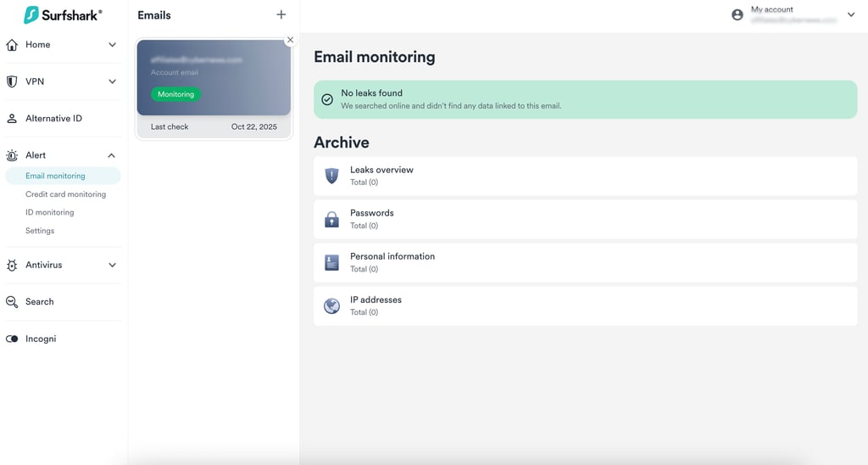Screen dimensions: 868x465
Task: Click the Emails panel title
Action: point(154,15)
